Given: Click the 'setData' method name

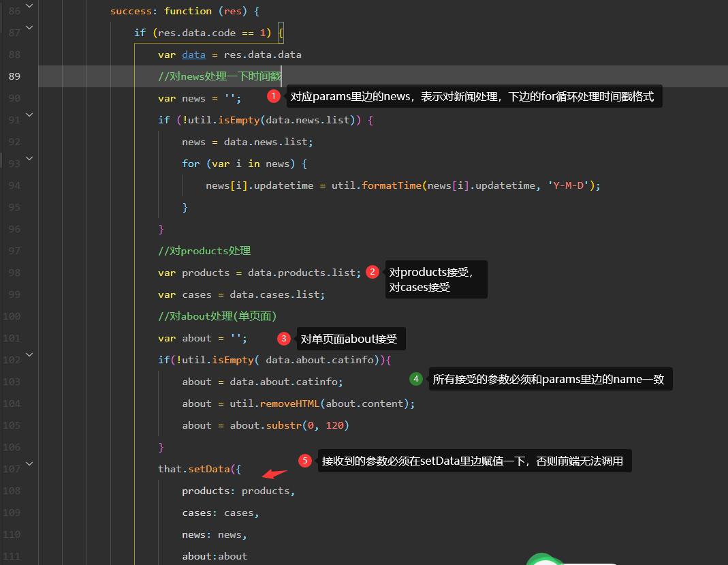Looking at the screenshot, I should tap(209, 470).
